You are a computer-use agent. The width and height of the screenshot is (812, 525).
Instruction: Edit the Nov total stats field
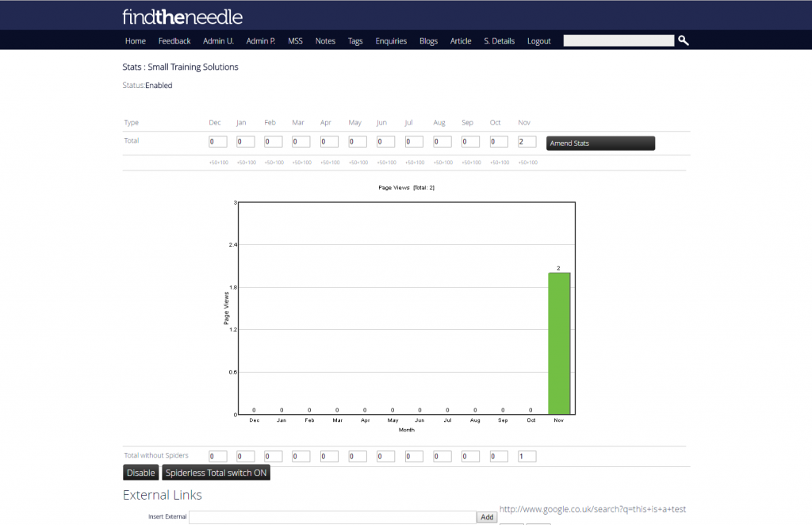click(x=527, y=142)
